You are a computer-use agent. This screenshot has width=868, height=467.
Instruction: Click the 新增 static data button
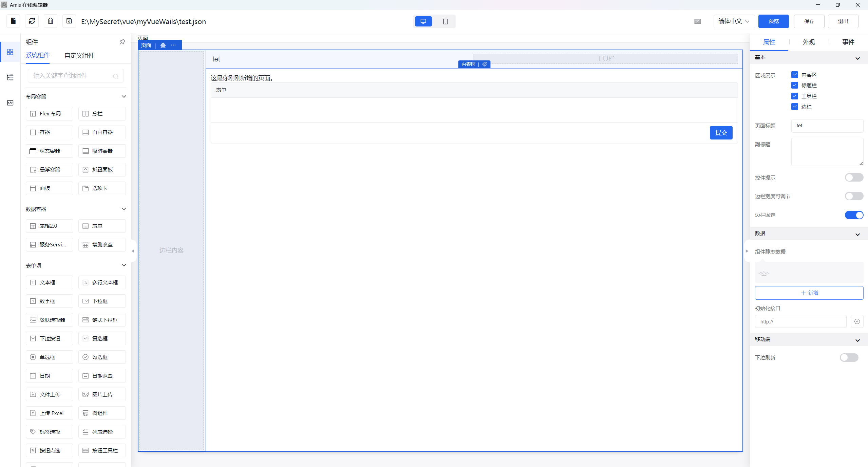(x=809, y=293)
